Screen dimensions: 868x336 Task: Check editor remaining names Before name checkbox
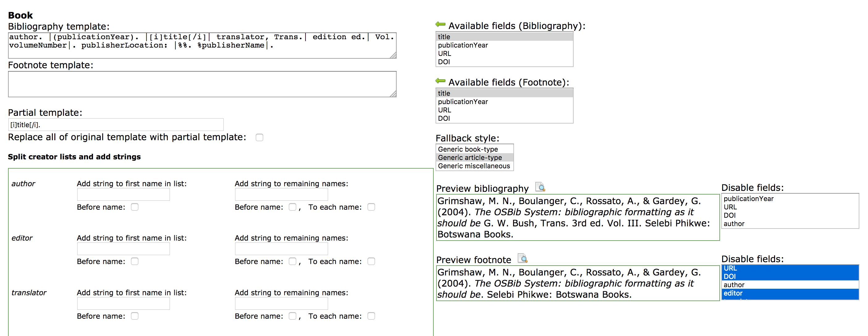[293, 261]
